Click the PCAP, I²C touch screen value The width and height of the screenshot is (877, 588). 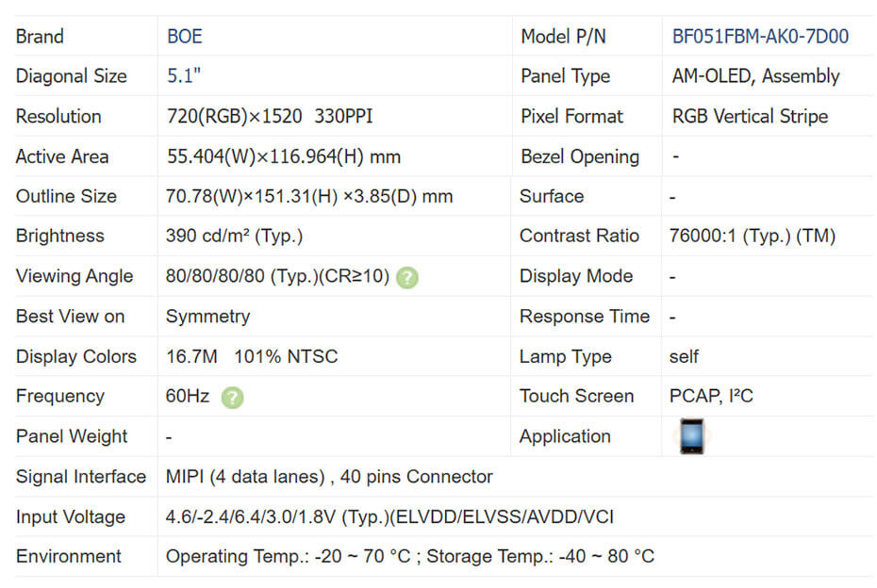tap(711, 396)
